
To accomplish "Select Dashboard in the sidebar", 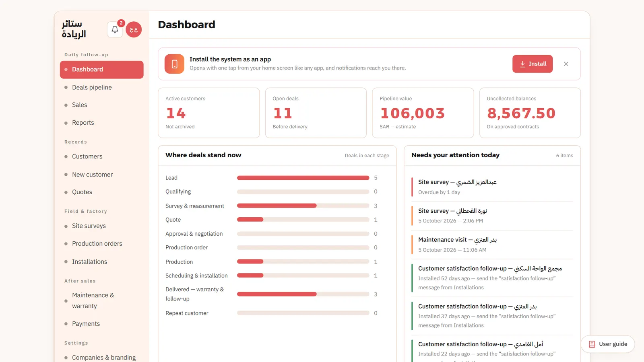I will [x=102, y=70].
